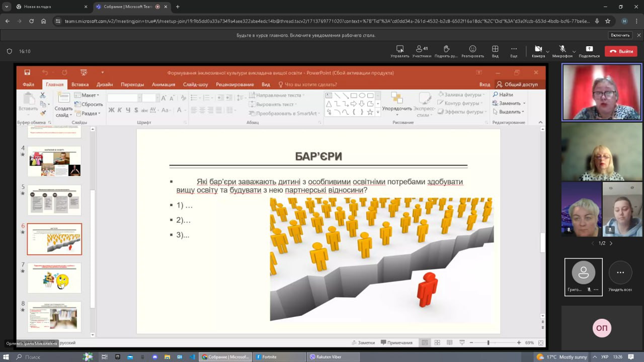The width and height of the screenshot is (644, 362).
Task: Go to next participants page chevron
Action: (611, 243)
